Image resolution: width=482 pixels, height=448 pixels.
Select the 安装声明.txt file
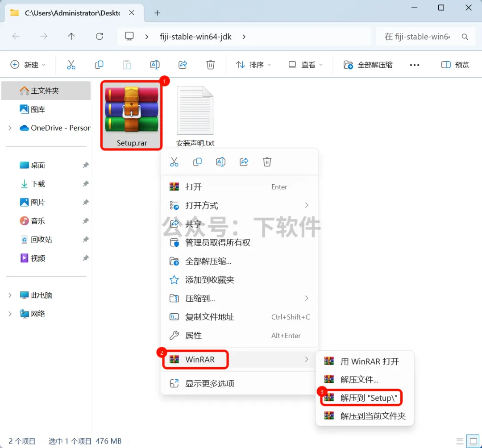pyautogui.click(x=195, y=116)
